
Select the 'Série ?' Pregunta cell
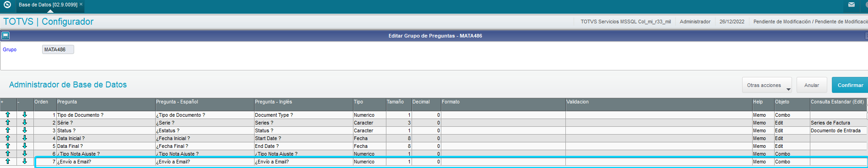point(105,123)
